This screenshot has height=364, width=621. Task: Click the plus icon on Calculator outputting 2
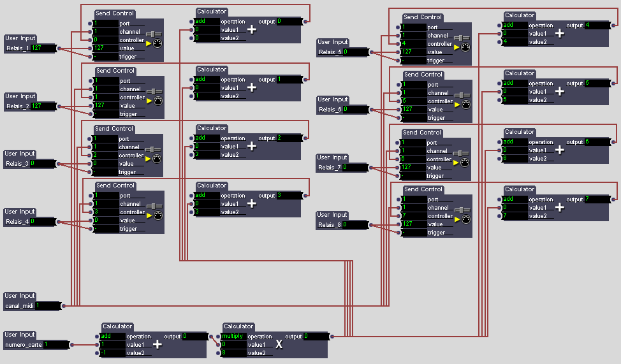coord(252,146)
